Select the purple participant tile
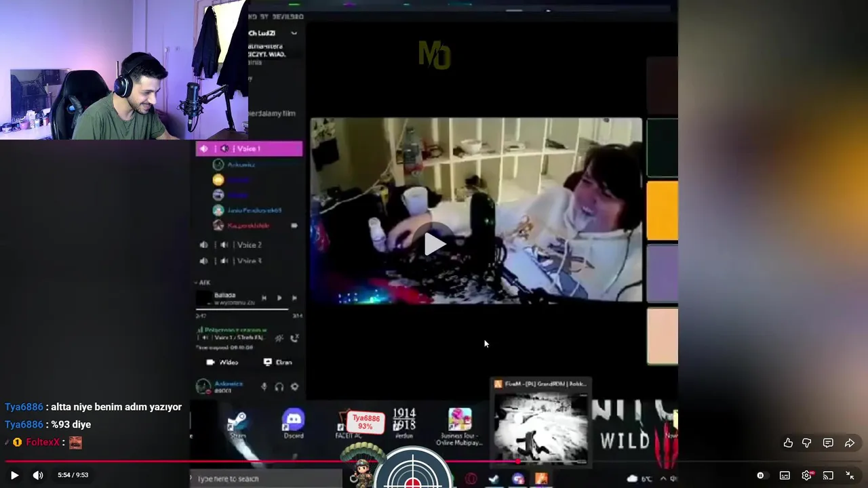This screenshot has width=868, height=488. tap(663, 273)
